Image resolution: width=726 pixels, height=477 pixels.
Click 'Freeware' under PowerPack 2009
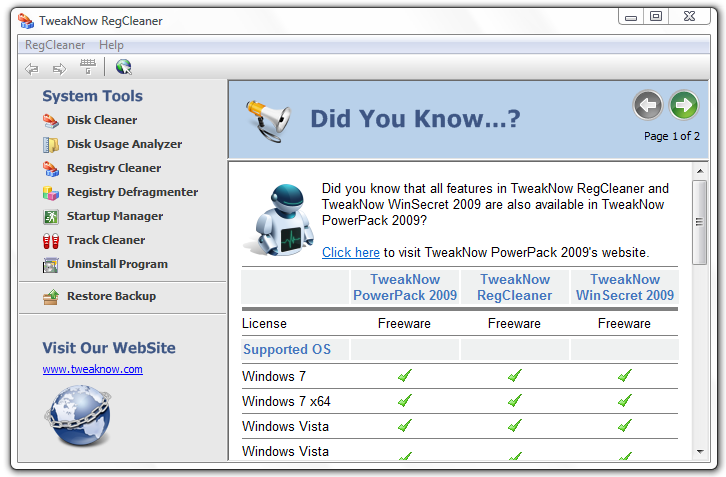tap(404, 324)
